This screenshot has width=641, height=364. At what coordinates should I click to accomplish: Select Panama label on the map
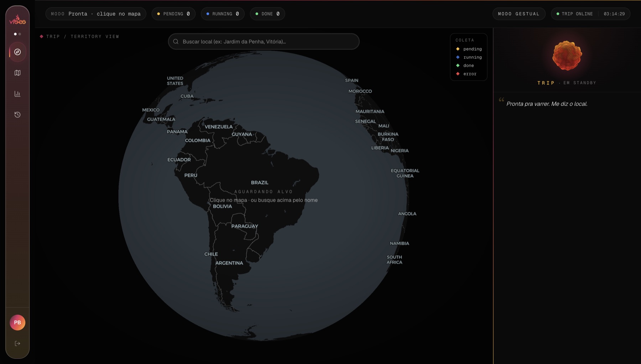177,132
